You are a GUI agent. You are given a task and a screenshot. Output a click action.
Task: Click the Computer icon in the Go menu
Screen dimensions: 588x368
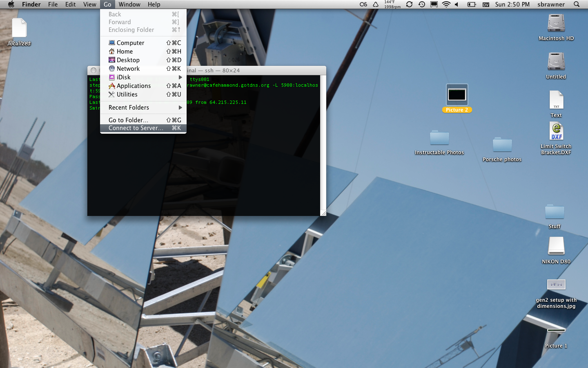(x=112, y=43)
